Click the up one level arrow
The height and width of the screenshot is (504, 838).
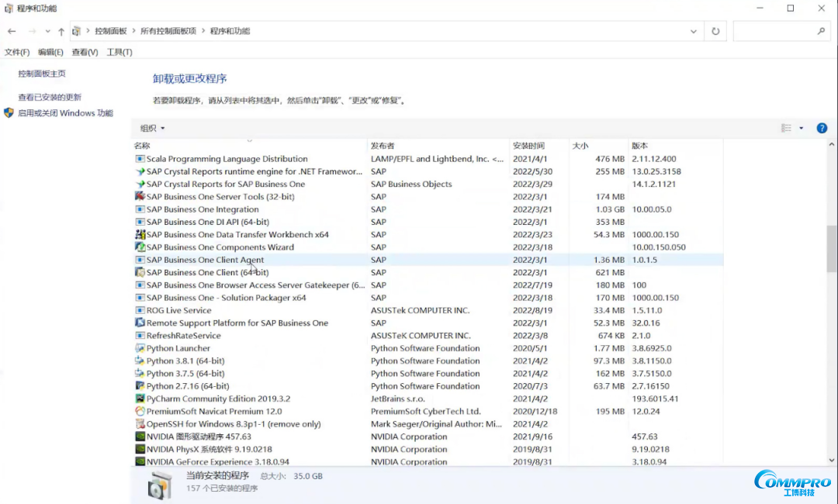click(x=61, y=31)
